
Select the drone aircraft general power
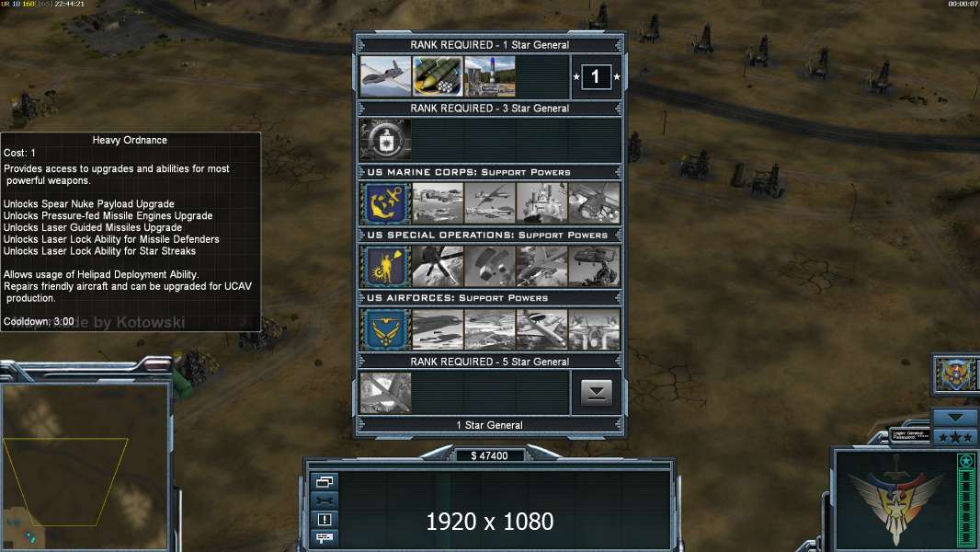click(x=385, y=76)
